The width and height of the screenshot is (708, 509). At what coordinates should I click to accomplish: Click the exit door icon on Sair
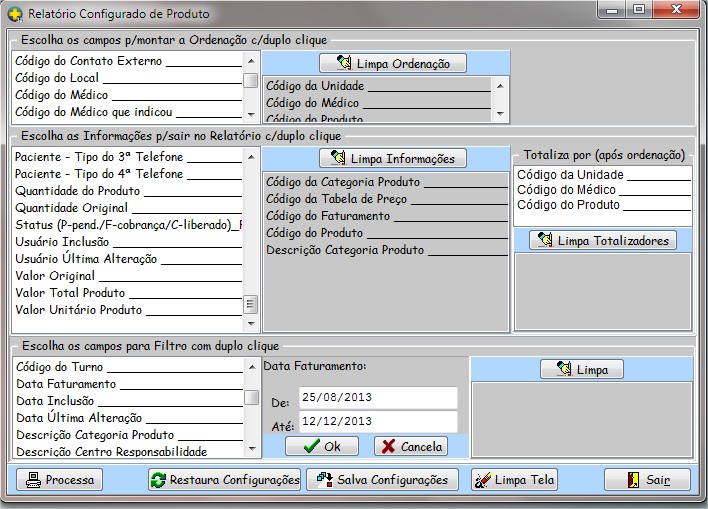pyautogui.click(x=634, y=480)
